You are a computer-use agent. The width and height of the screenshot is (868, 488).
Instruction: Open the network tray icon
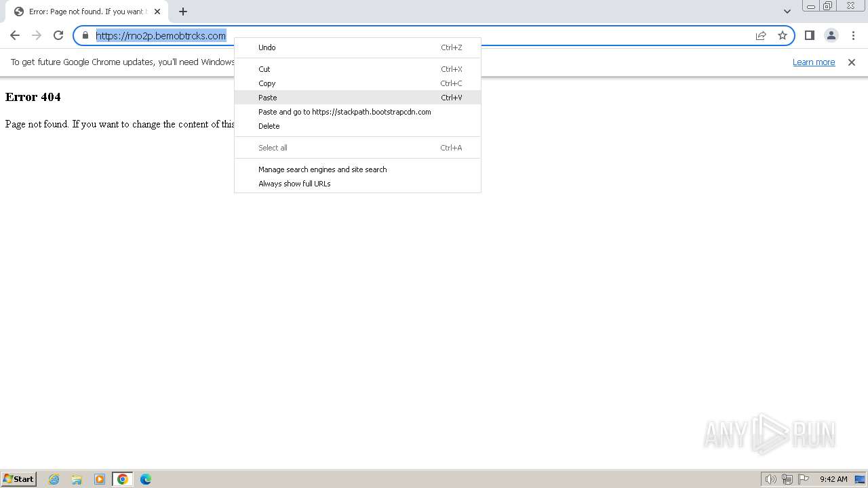pos(787,479)
